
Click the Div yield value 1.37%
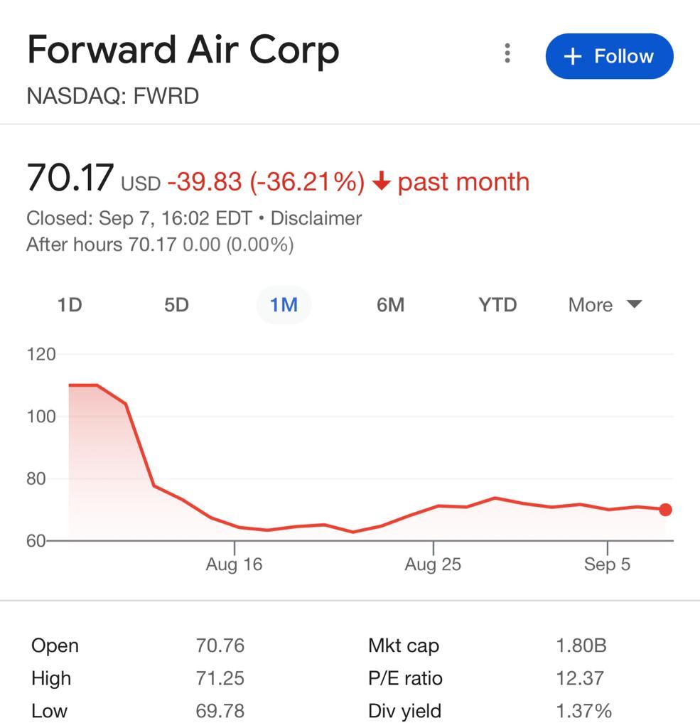(x=583, y=711)
